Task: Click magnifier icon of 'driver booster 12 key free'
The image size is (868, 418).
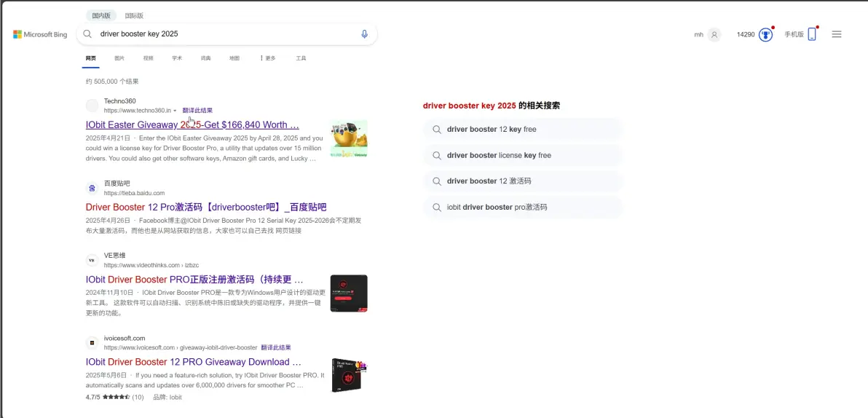Action: pyautogui.click(x=437, y=130)
